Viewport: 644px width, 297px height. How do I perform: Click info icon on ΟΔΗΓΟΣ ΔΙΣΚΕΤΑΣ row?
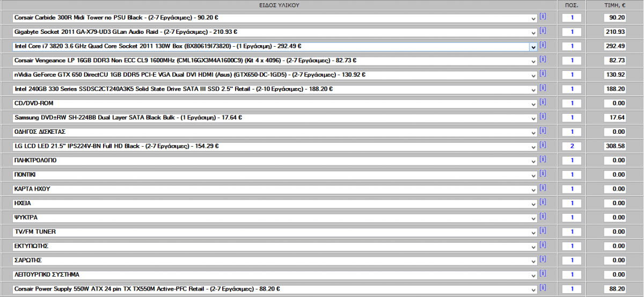(x=543, y=131)
